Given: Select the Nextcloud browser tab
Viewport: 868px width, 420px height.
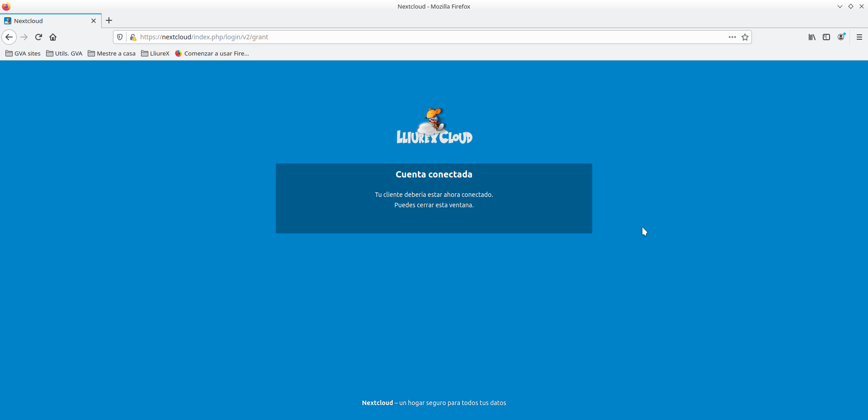Looking at the screenshot, I should (45, 21).
